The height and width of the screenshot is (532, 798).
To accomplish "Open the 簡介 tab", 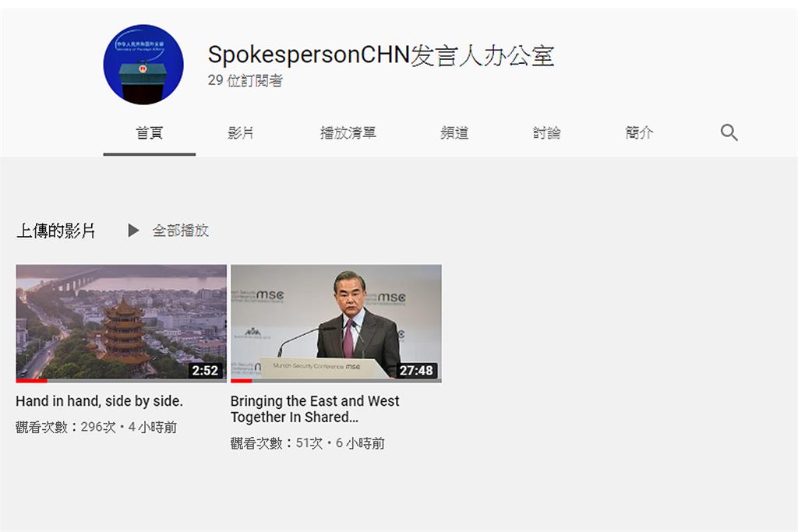I will coord(639,132).
